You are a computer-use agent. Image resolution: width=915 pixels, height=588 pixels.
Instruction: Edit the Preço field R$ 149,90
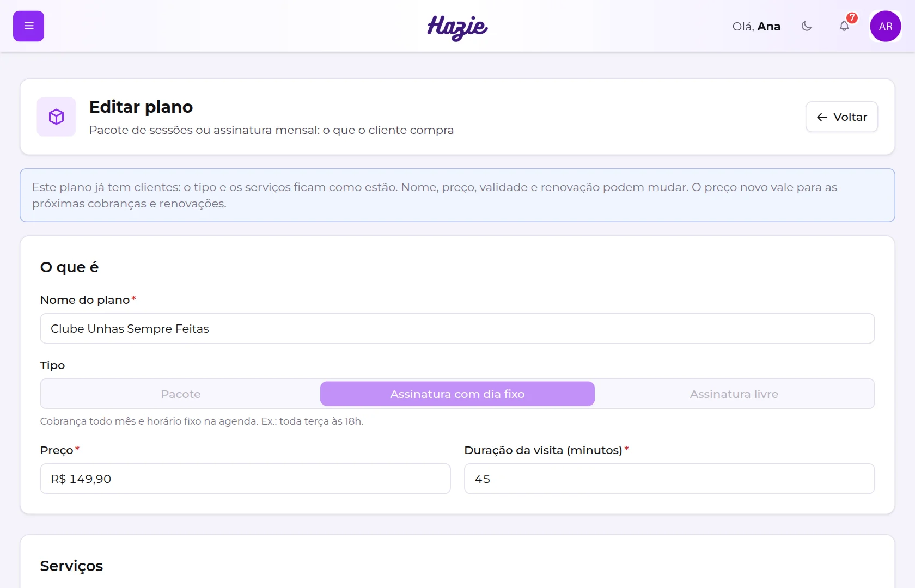[x=245, y=479]
